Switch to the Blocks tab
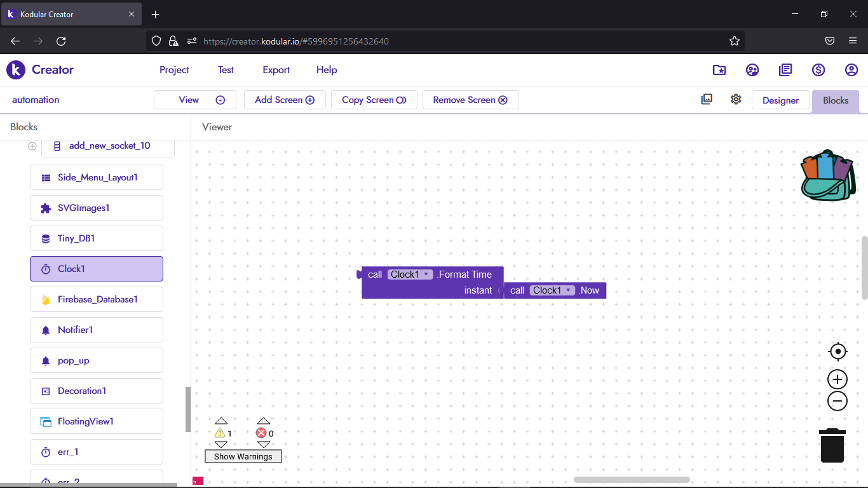Screen dimensions: 868x488 tap(836, 101)
